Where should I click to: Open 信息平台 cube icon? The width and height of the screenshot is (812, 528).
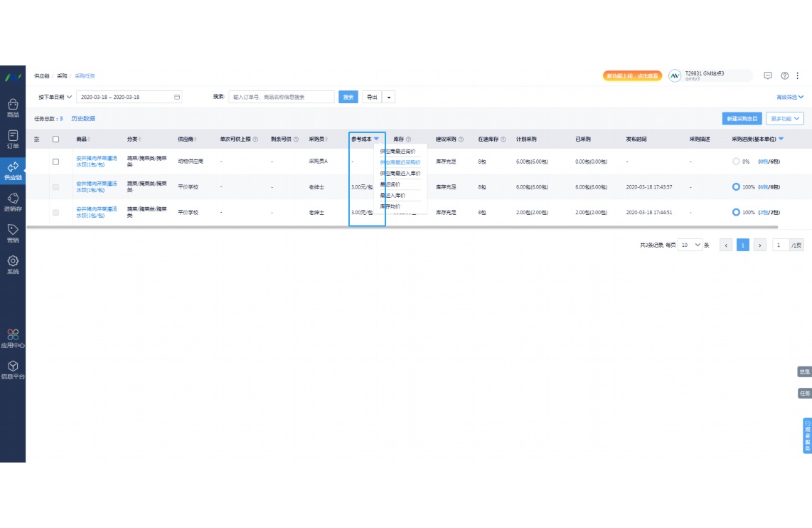tap(13, 369)
